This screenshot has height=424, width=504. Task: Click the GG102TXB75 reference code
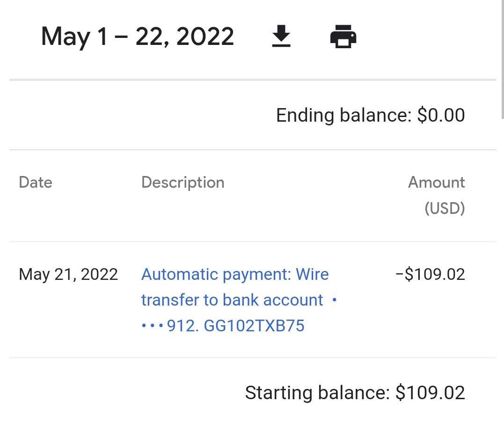(254, 326)
